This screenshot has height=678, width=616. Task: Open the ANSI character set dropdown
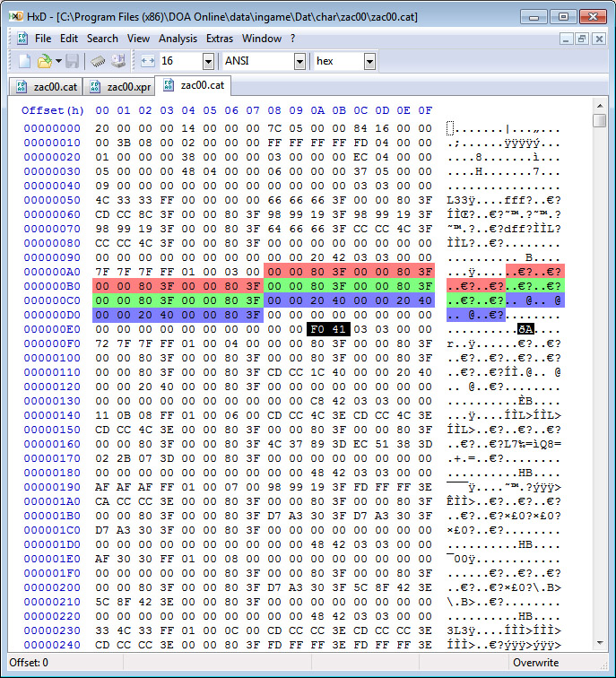[x=299, y=61]
